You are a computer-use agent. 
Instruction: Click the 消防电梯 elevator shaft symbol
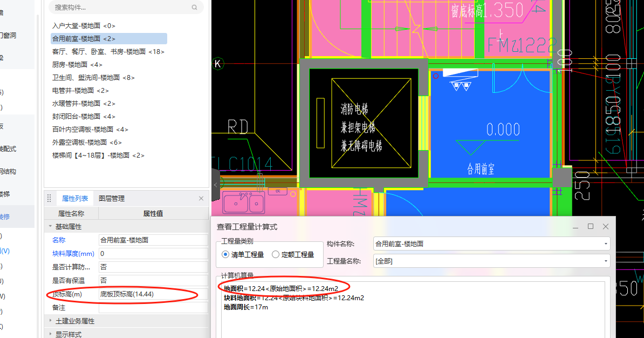(371, 123)
